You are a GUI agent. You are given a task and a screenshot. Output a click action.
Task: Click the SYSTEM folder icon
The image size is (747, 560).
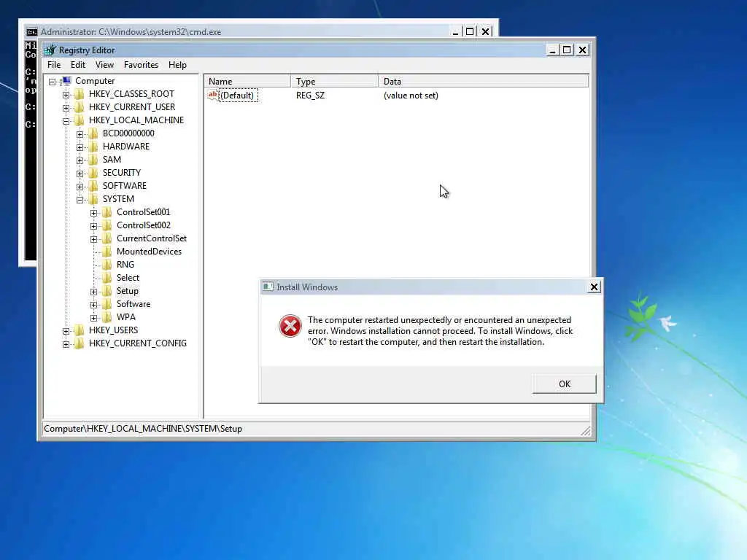click(x=93, y=199)
